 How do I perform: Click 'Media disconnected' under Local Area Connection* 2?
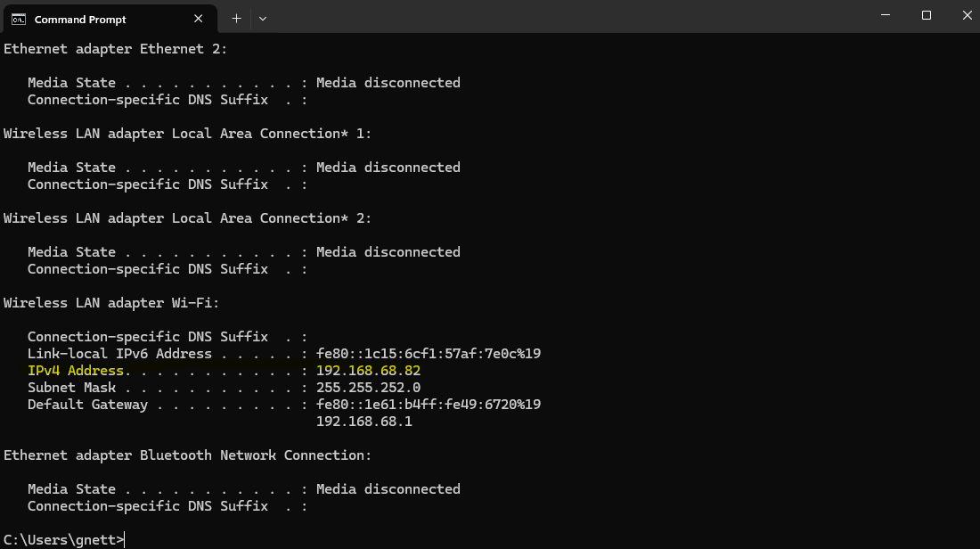coord(388,252)
